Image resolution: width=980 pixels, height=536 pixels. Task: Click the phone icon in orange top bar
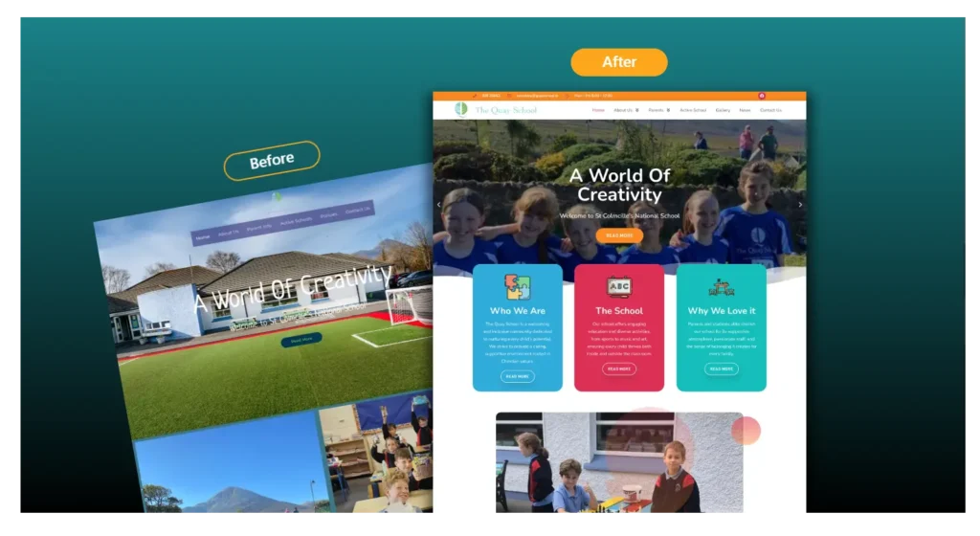pos(475,97)
